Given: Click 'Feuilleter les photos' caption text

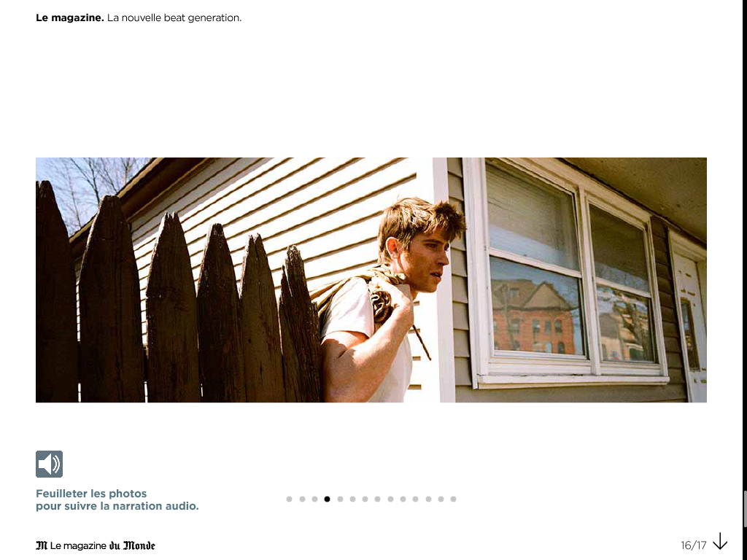Looking at the screenshot, I should tap(91, 494).
